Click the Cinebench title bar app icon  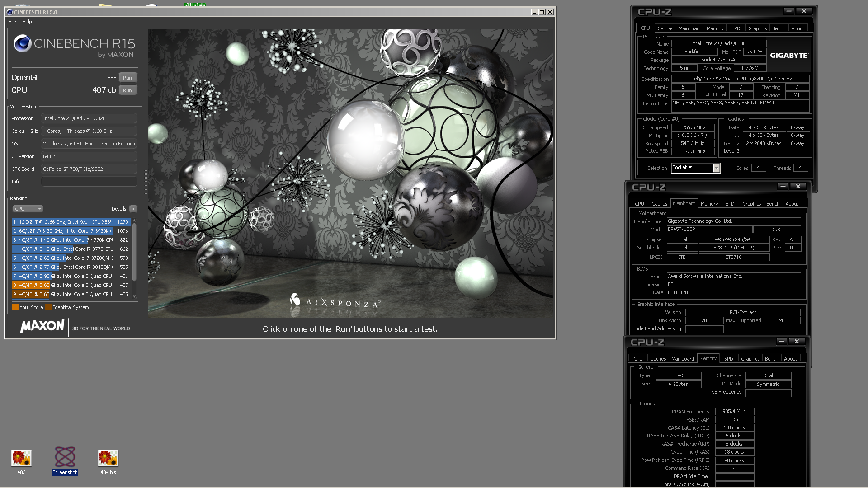pos(9,12)
